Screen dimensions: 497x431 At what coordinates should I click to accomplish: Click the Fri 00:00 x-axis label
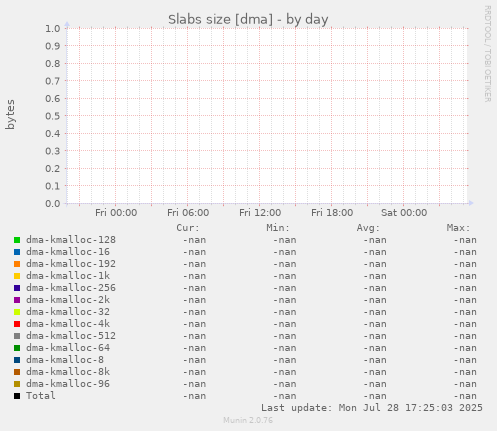click(x=116, y=213)
